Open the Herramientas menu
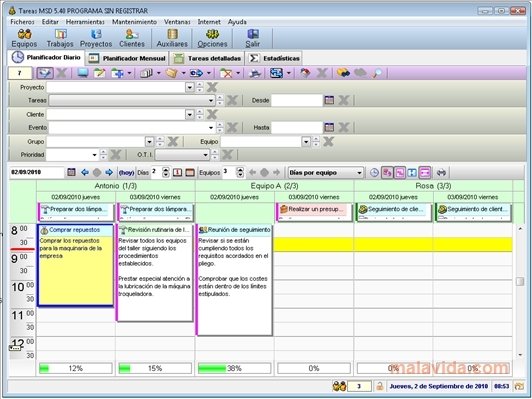532x399 pixels. [x=85, y=22]
